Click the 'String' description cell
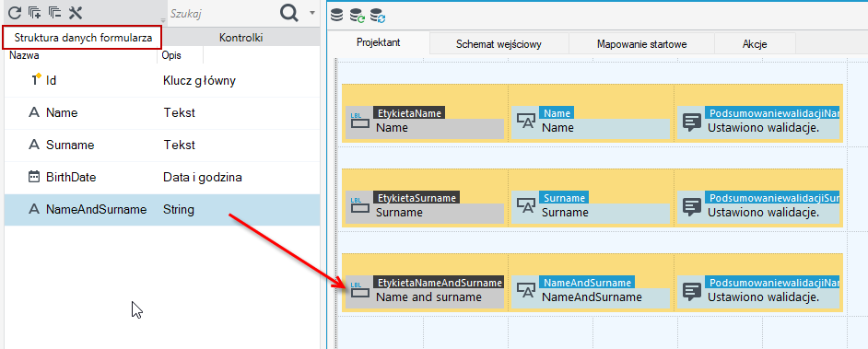The width and height of the screenshot is (868, 349). 178,210
